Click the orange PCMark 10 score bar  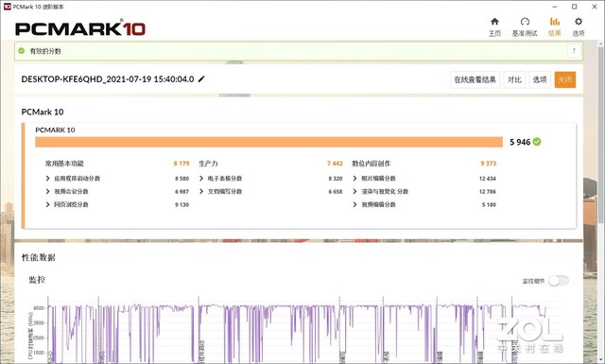[268, 142]
